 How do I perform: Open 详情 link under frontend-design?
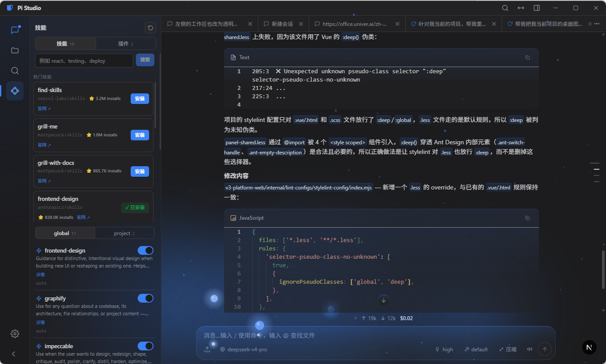click(x=40, y=275)
